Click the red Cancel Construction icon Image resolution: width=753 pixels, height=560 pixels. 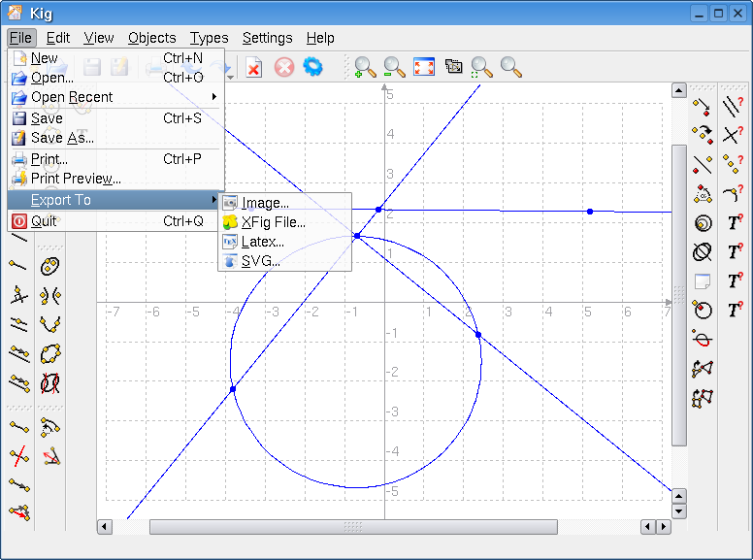[x=284, y=67]
